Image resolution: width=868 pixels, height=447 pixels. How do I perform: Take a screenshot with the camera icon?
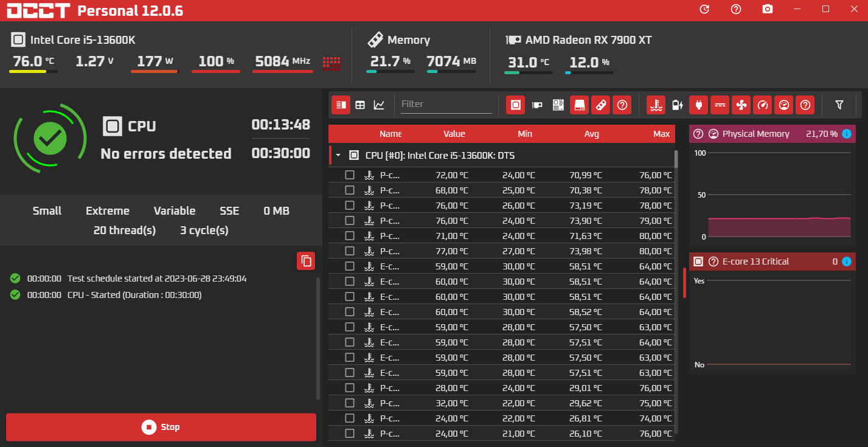point(768,9)
